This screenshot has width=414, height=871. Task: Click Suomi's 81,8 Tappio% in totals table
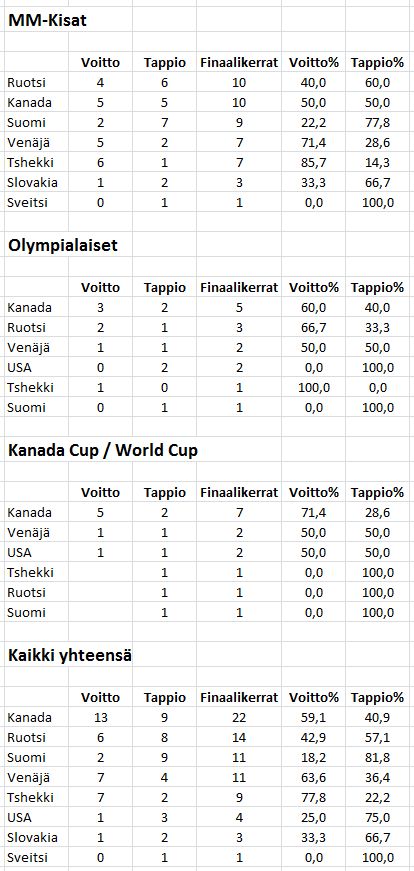[x=377, y=757]
